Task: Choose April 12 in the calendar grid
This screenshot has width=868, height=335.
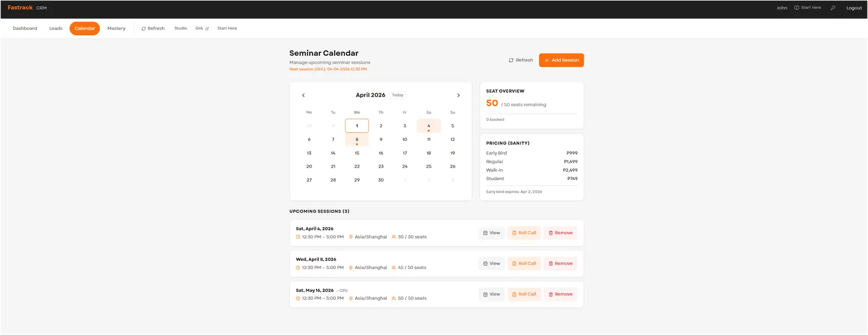Action: (452, 139)
